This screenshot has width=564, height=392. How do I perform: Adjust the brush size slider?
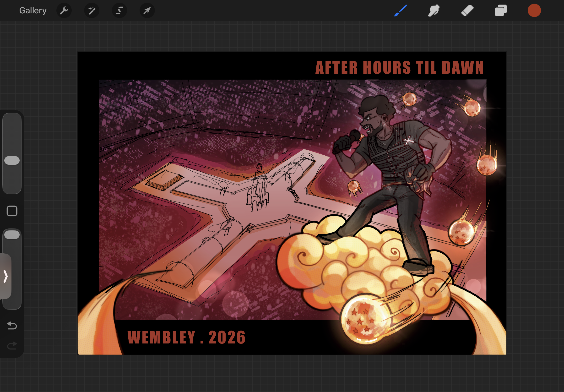coord(12,153)
